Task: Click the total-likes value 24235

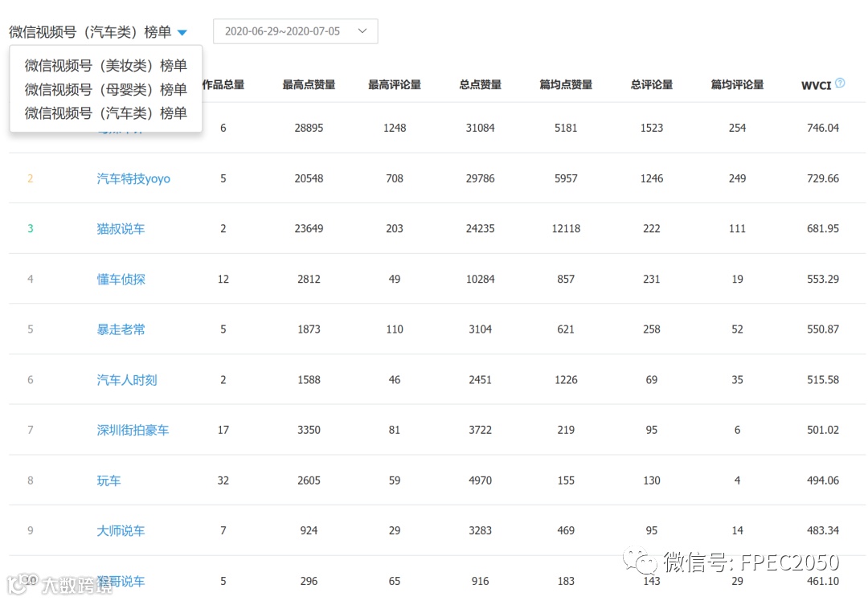Action: click(x=480, y=228)
